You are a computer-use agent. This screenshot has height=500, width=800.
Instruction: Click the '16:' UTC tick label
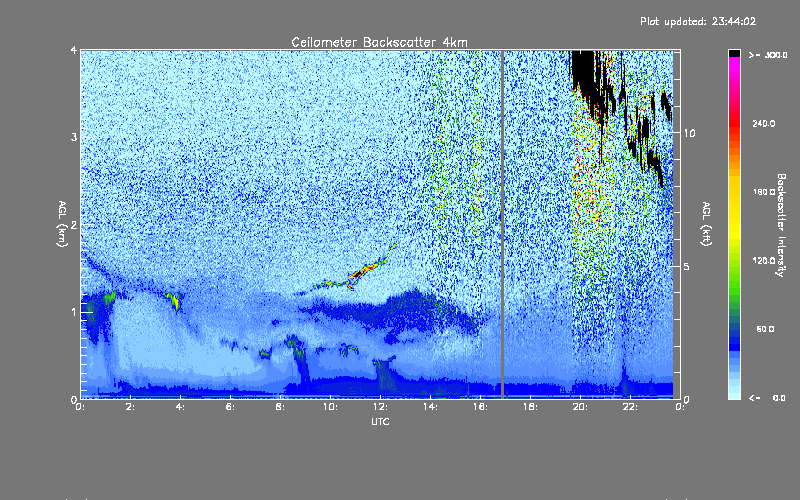[x=480, y=407]
